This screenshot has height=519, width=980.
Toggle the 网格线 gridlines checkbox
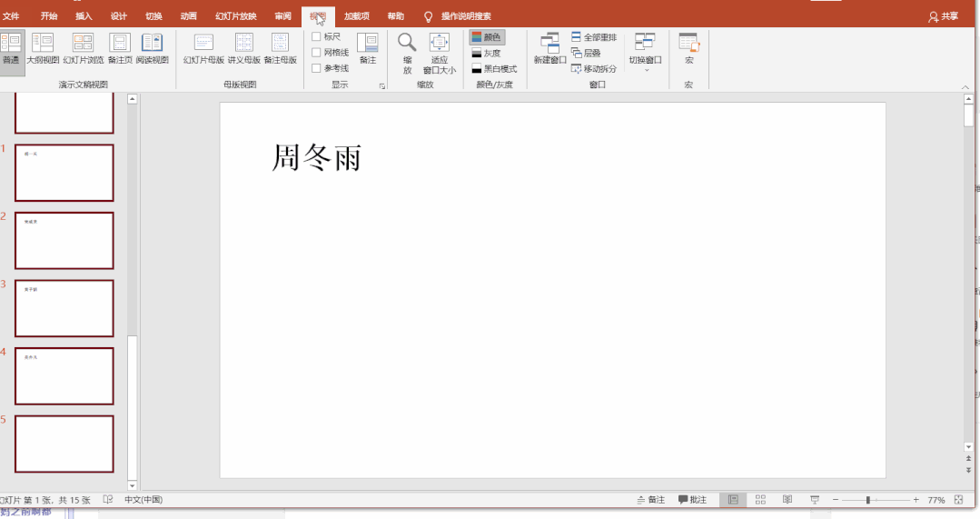click(316, 53)
